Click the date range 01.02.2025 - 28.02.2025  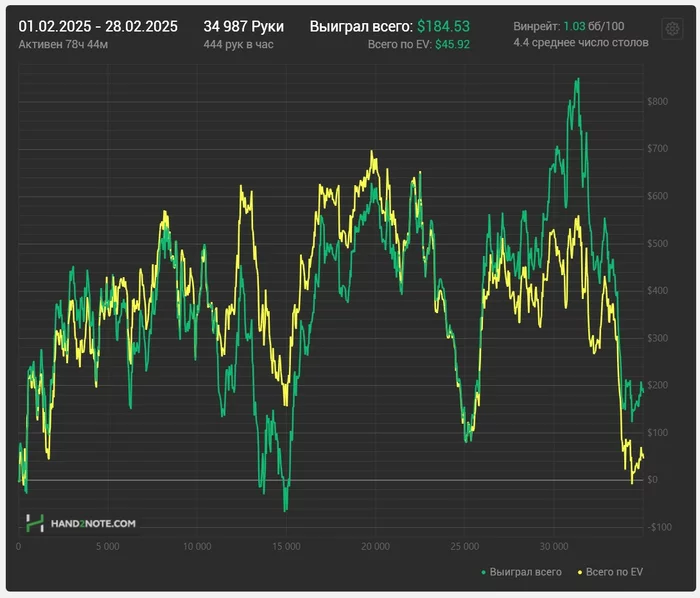(98, 26)
